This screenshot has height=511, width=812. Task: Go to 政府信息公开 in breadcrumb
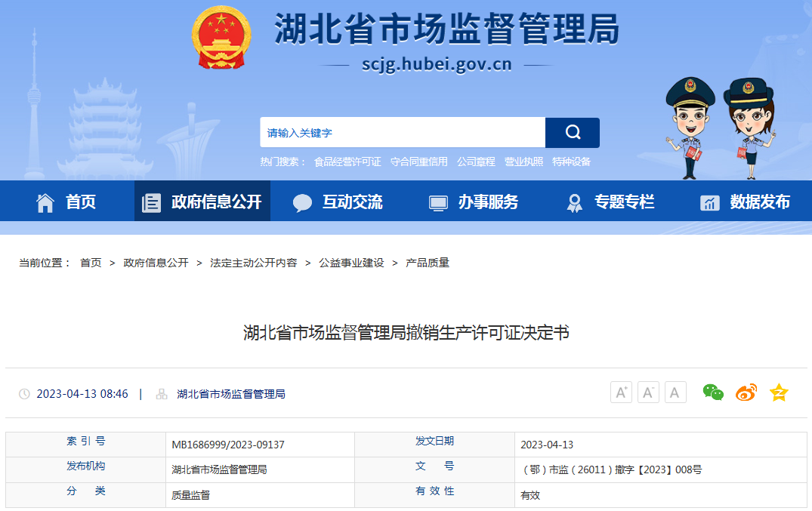tap(156, 263)
